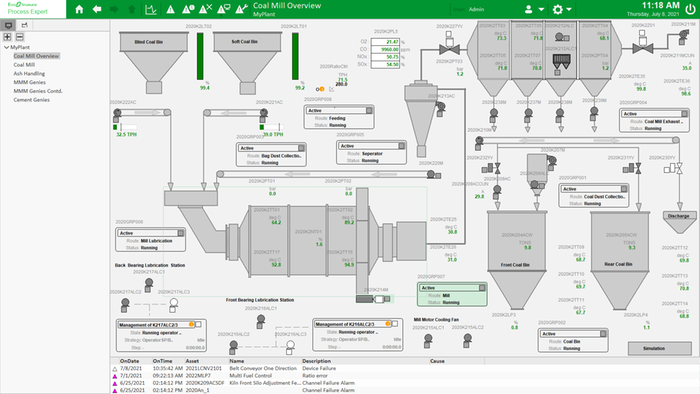Go to the Home screen icon

pyautogui.click(x=79, y=9)
